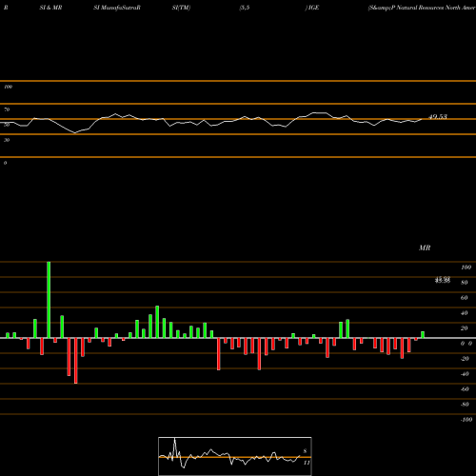This screenshot has height=476, width=476.
Task: Click the 'Natural Resources North Amer' title
Action: coord(435,8)
